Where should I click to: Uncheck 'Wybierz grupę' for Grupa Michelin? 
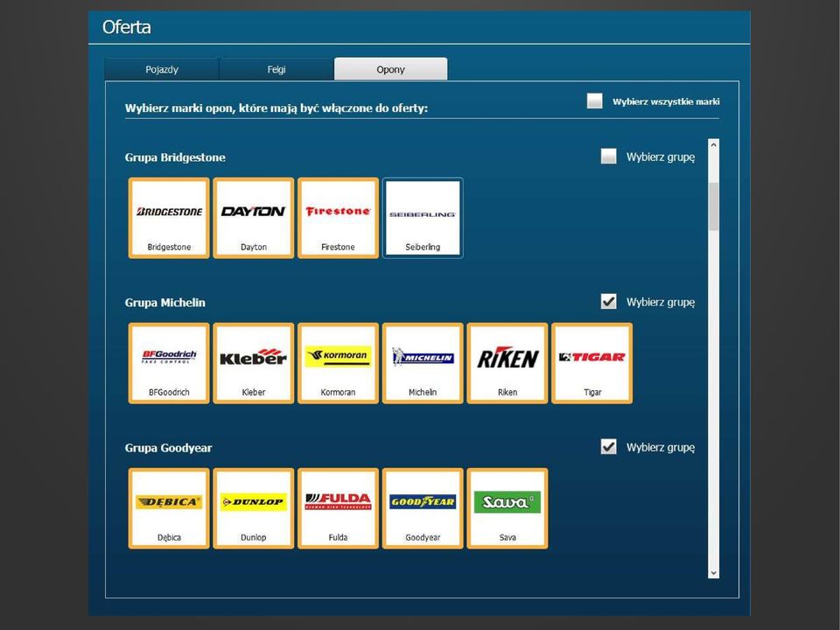[609, 302]
